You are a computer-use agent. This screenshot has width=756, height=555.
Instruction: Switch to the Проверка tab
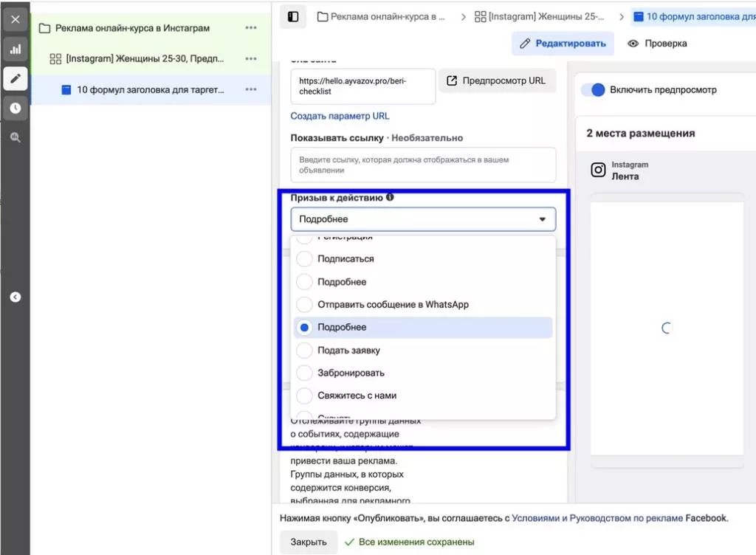coord(657,44)
